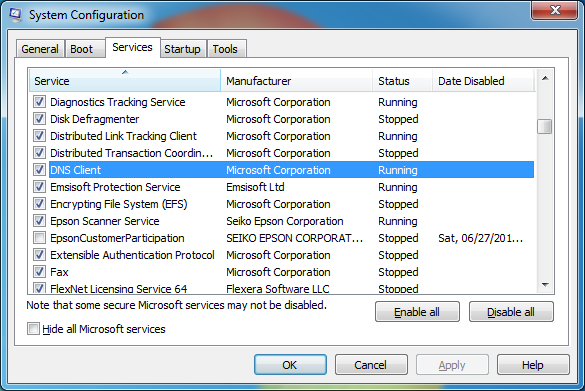Toggle Extensible Authentication Protocol checkbox
This screenshot has width=585, height=391.
tap(40, 255)
